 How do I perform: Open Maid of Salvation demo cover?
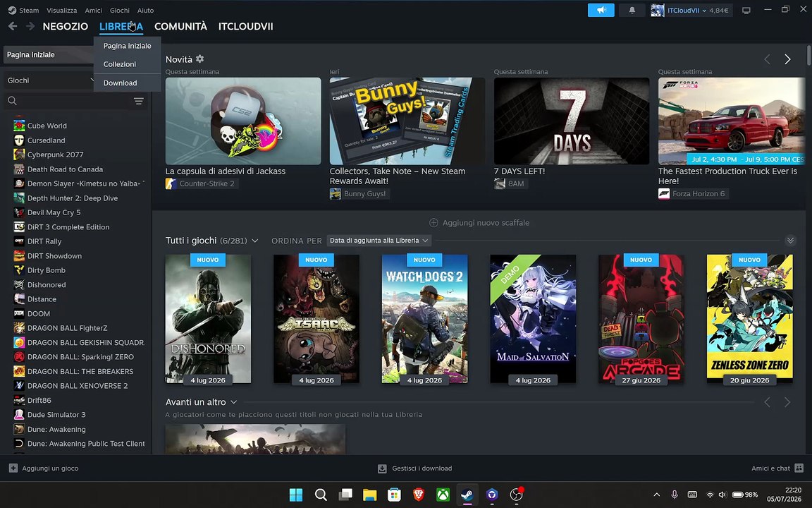(533, 319)
